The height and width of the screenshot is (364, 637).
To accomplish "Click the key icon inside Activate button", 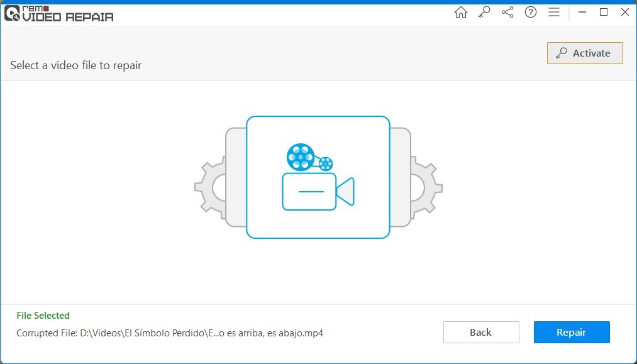I will (x=560, y=53).
